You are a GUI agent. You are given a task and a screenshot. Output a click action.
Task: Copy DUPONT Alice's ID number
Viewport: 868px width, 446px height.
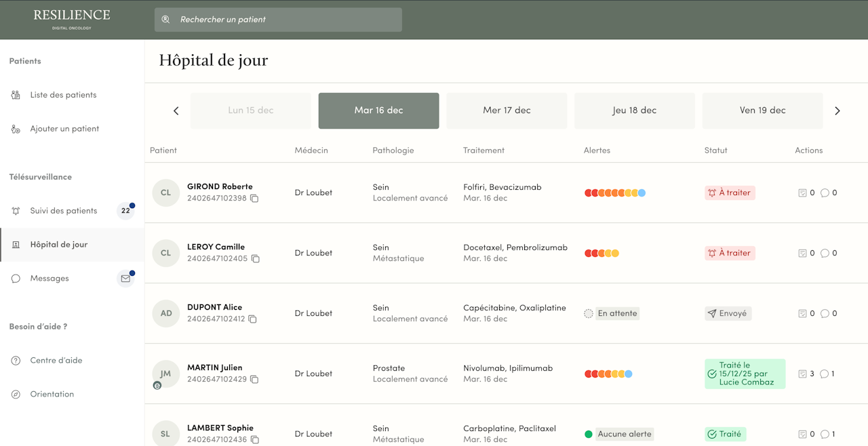[252, 319]
